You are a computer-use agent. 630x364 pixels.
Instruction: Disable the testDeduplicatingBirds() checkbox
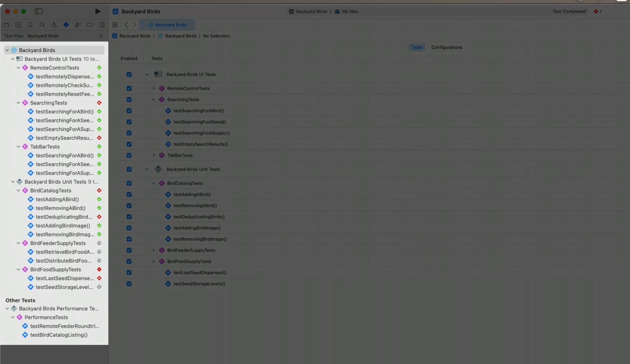click(x=129, y=217)
